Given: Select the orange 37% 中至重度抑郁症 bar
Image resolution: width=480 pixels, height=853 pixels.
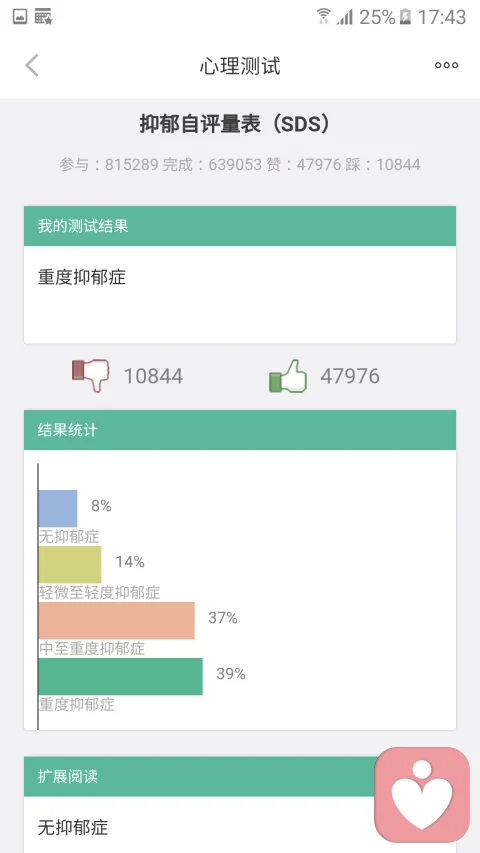Looking at the screenshot, I should 116,620.
